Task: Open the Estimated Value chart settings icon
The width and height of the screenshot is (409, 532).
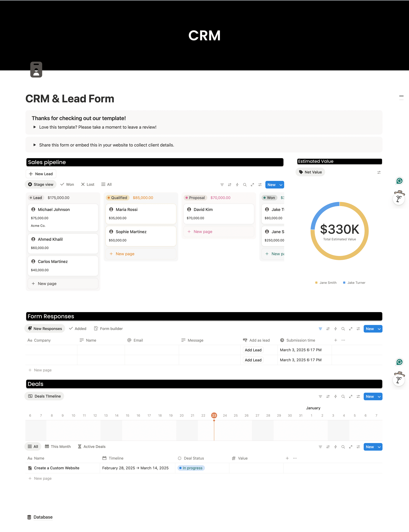Action: tap(379, 172)
